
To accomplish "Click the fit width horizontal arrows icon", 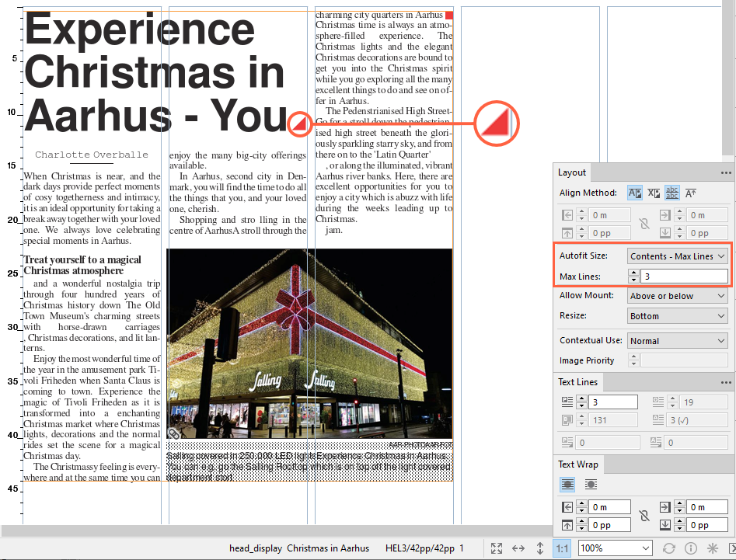I will [518, 548].
